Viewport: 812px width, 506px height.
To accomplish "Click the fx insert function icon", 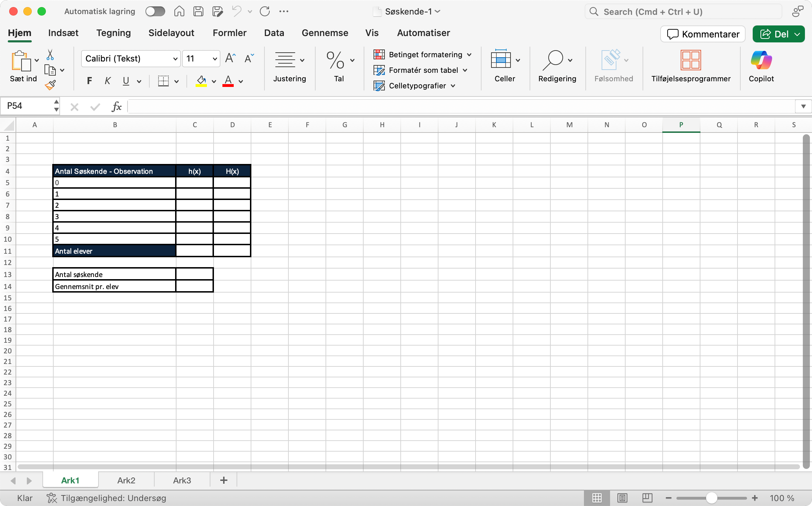I will click(x=117, y=106).
